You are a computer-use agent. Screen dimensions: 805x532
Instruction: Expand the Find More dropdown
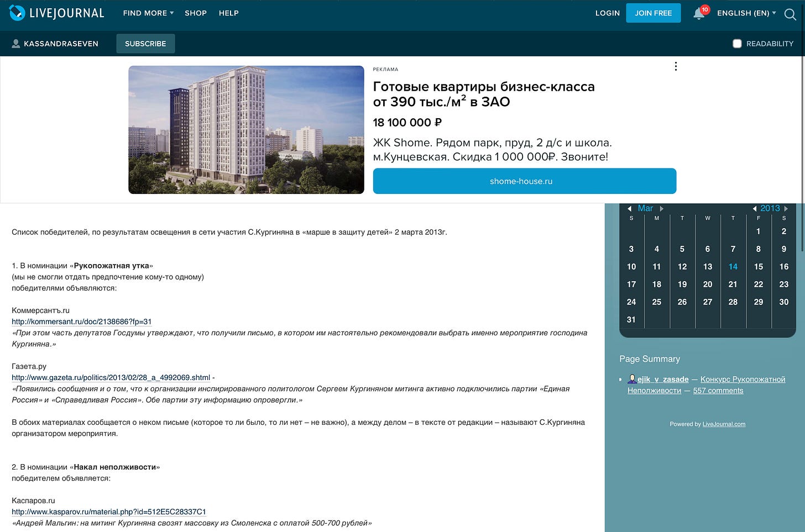point(148,13)
